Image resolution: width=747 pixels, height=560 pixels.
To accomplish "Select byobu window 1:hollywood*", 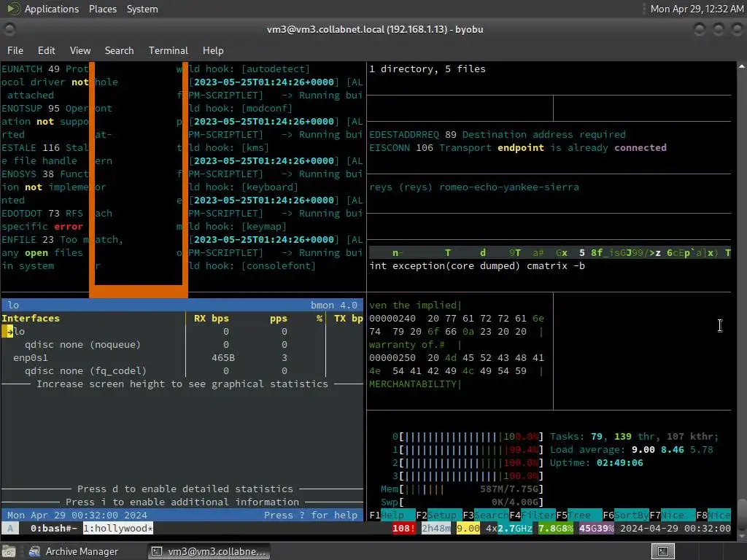I will (118, 528).
